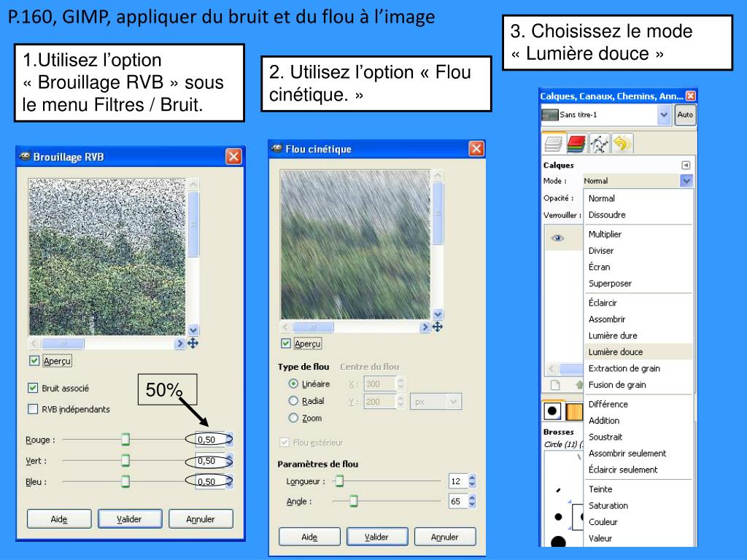Adjust the Longueur value spinner
This screenshot has width=747, height=560.
pos(472,481)
